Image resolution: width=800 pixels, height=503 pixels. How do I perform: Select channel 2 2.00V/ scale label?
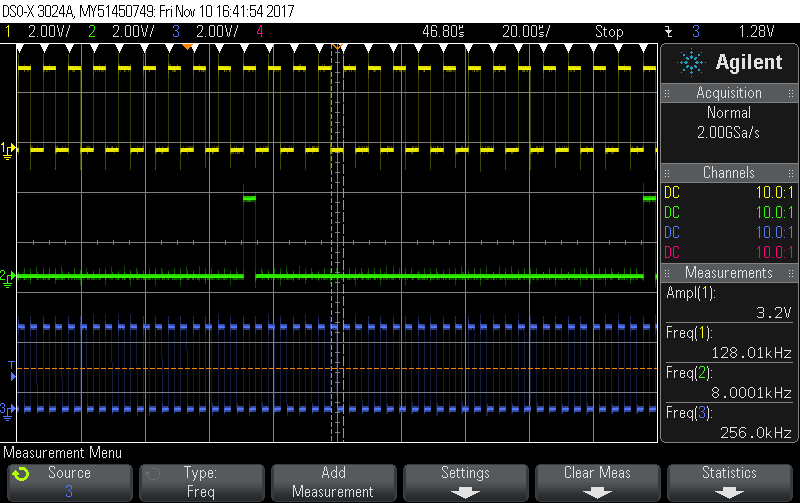pyautogui.click(x=133, y=32)
